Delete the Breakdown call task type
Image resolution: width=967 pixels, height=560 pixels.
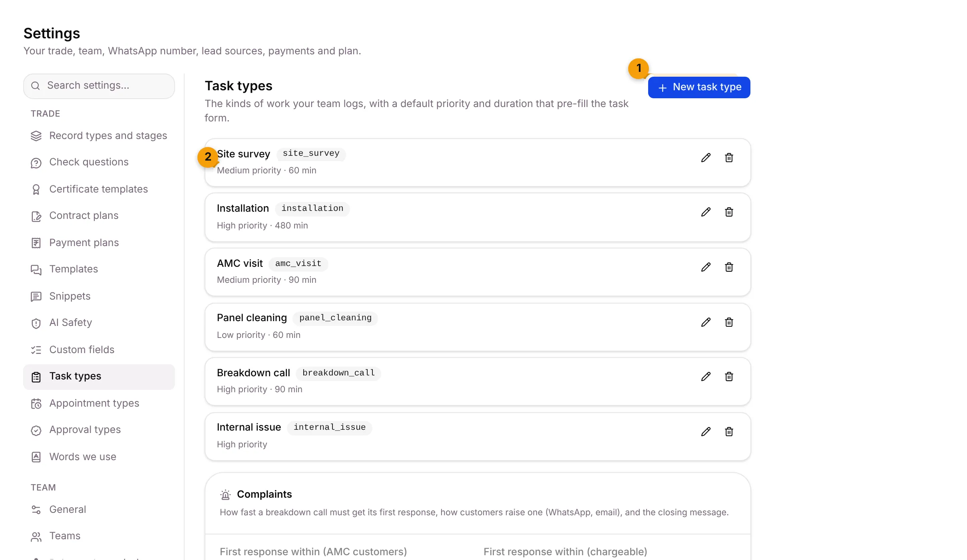click(729, 377)
